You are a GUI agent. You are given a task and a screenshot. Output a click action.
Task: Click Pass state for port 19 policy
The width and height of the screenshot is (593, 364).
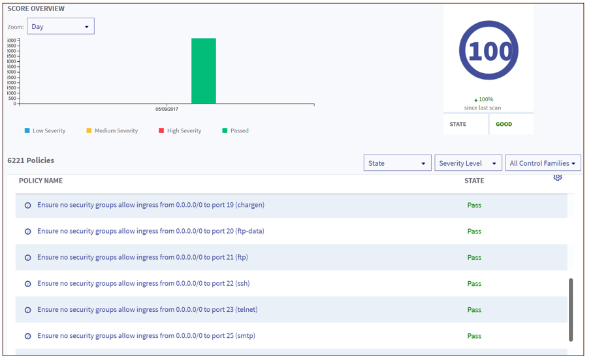click(x=474, y=205)
